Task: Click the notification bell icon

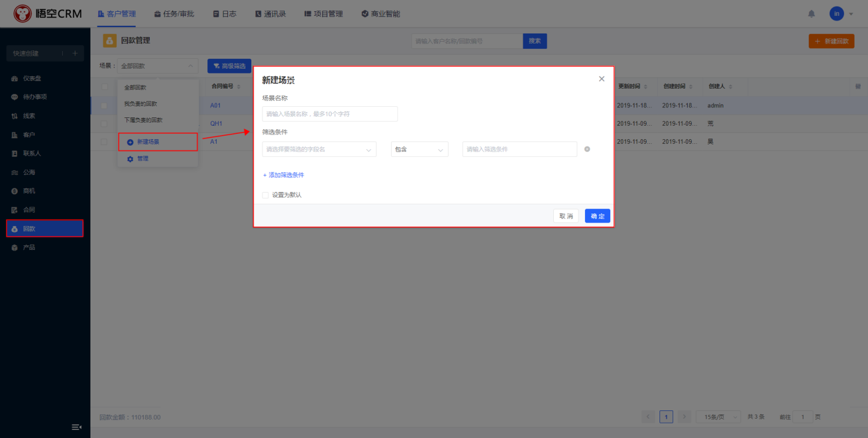Action: click(x=812, y=14)
